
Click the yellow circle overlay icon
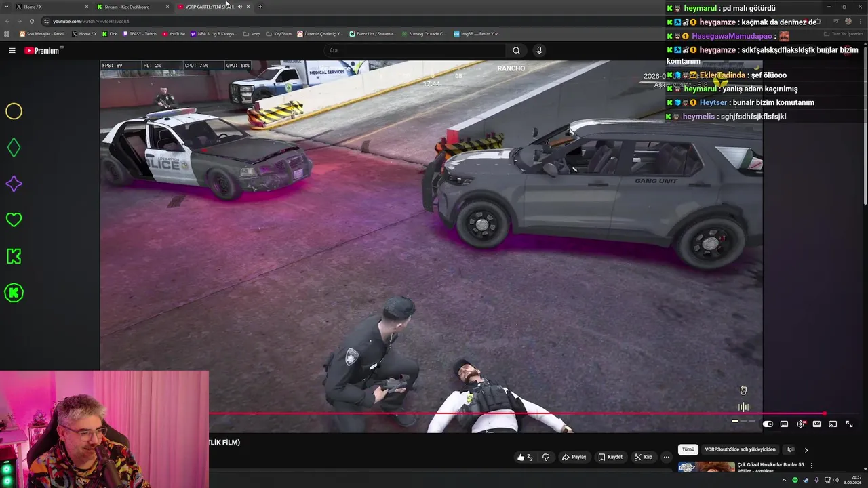point(14,111)
